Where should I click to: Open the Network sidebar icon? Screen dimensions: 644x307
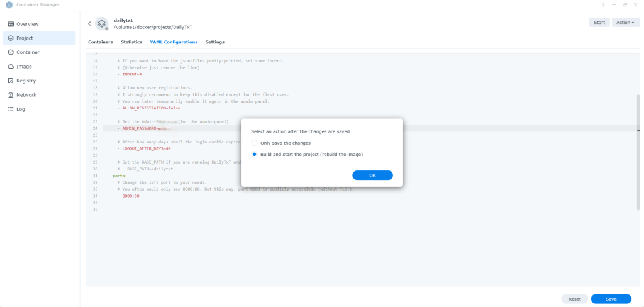point(11,95)
